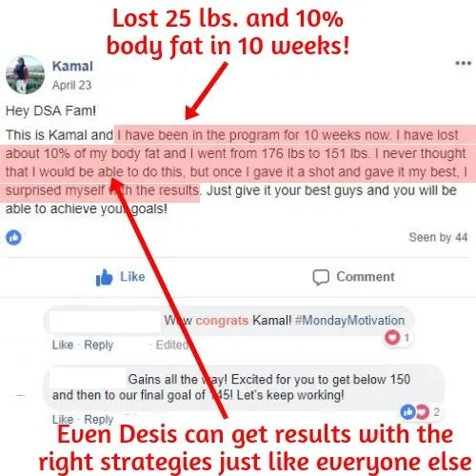Like the Gains all the way comment
The image size is (476, 476).
[x=63, y=420]
